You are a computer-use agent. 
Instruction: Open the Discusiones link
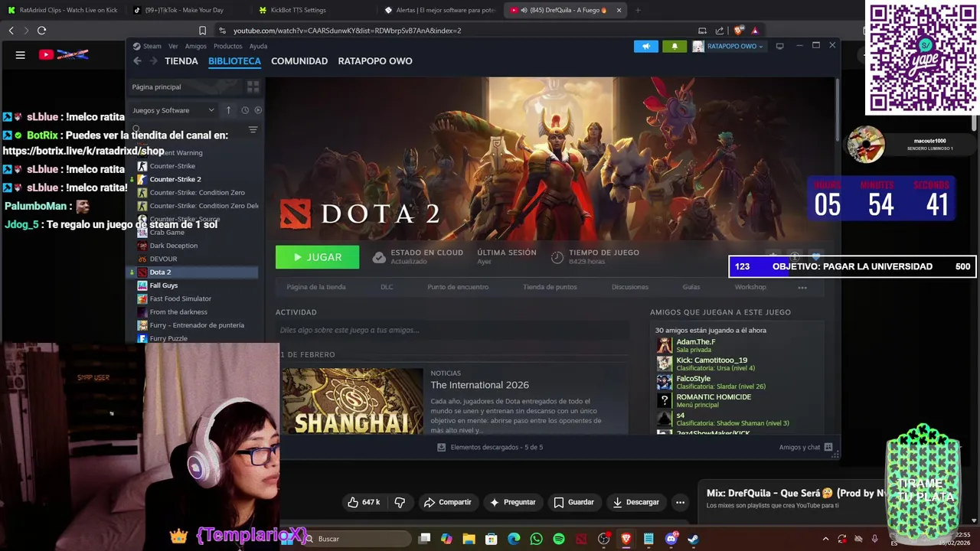click(630, 287)
